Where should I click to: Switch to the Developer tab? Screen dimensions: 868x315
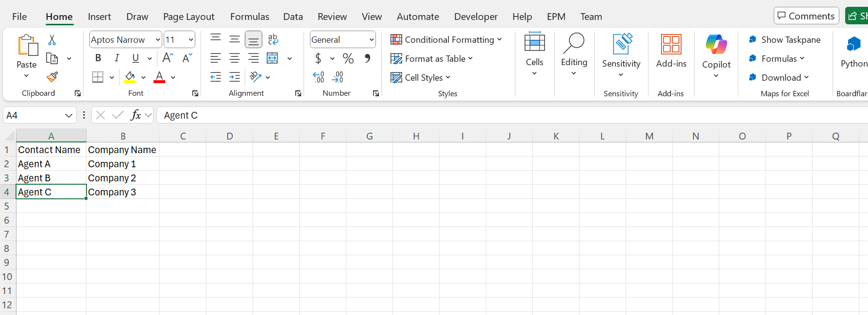pyautogui.click(x=476, y=17)
